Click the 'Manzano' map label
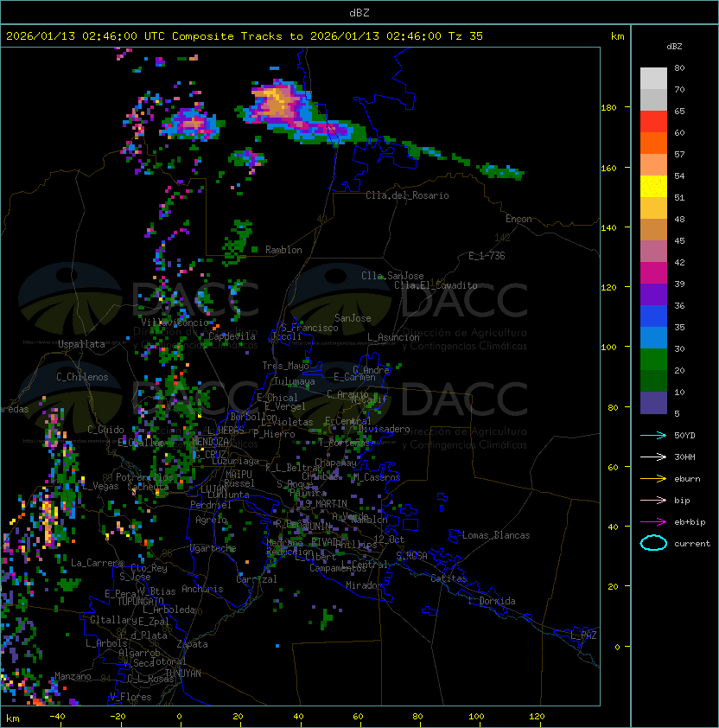Image resolution: width=719 pixels, height=728 pixels. click(73, 676)
